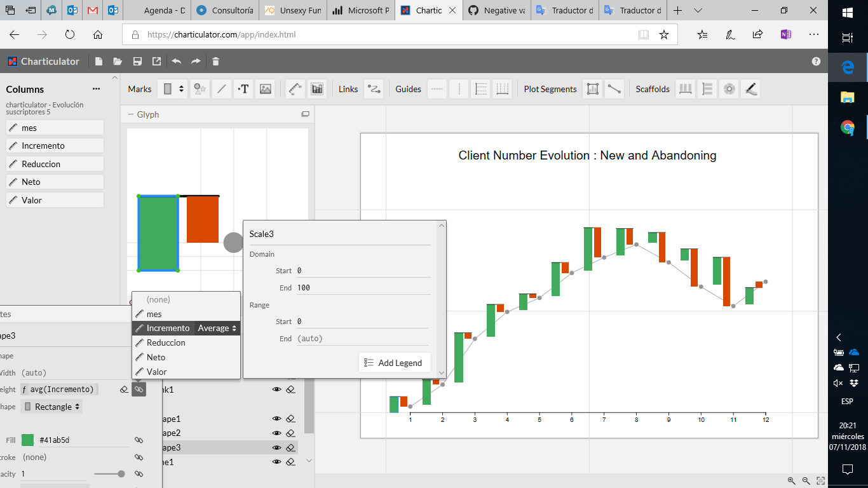The image size is (868, 488).
Task: Toggle visibility of Shape2 layer
Action: tap(276, 433)
